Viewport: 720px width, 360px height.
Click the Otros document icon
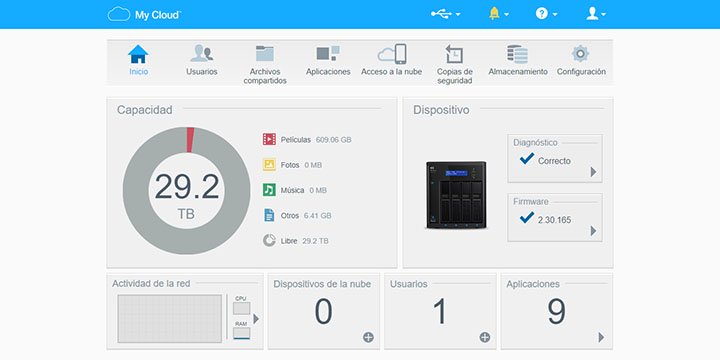[x=269, y=215]
